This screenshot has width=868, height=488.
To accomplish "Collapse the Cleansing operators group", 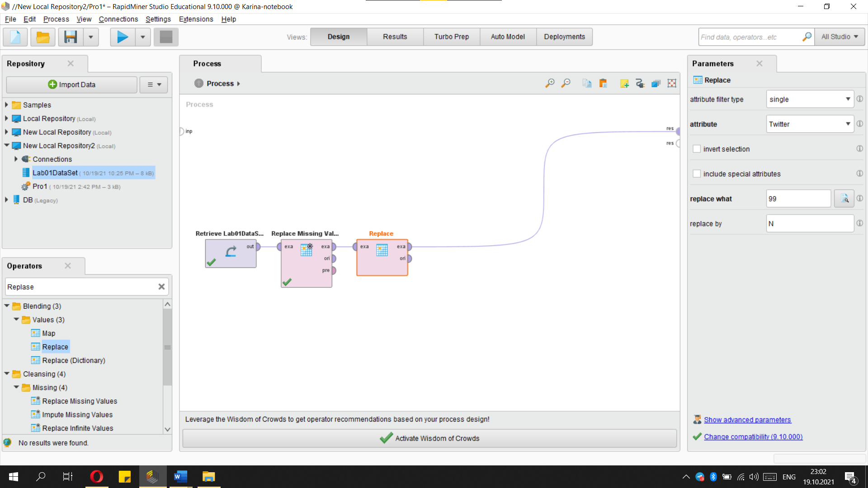I will pos(6,374).
